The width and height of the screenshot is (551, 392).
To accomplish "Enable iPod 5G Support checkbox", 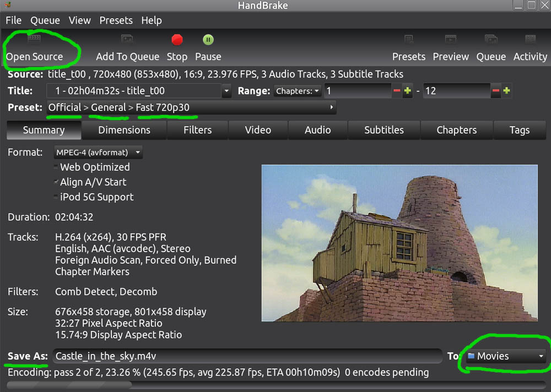I will [56, 197].
